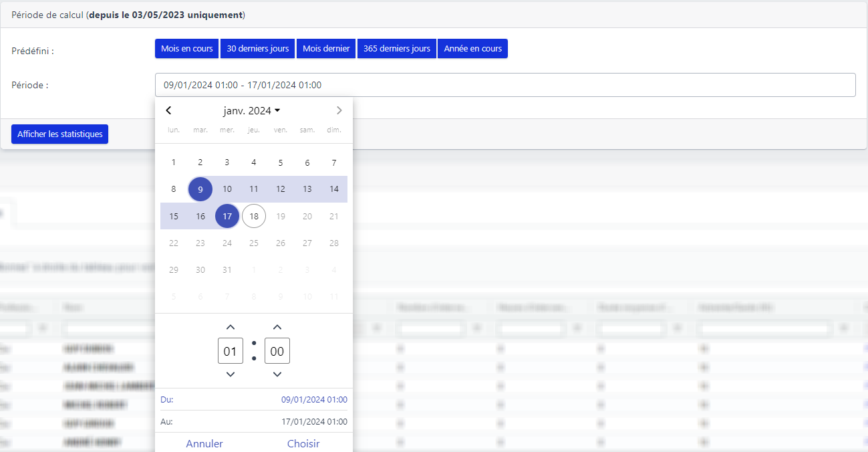Click the next month arrow
The image size is (868, 452).
point(339,110)
